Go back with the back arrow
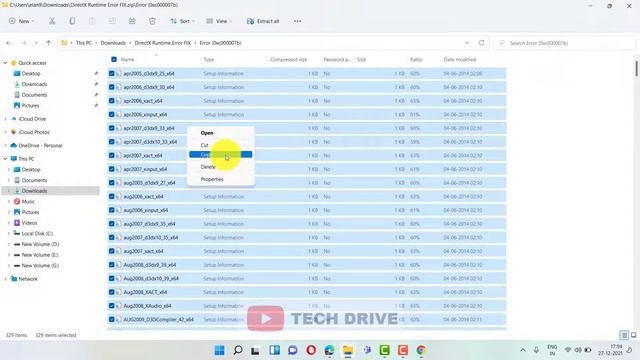The image size is (640, 360). coord(9,43)
